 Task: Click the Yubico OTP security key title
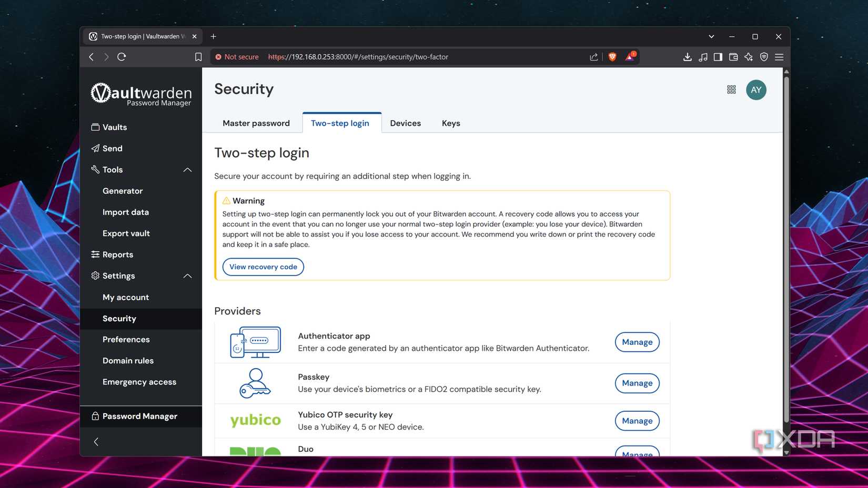click(x=345, y=414)
